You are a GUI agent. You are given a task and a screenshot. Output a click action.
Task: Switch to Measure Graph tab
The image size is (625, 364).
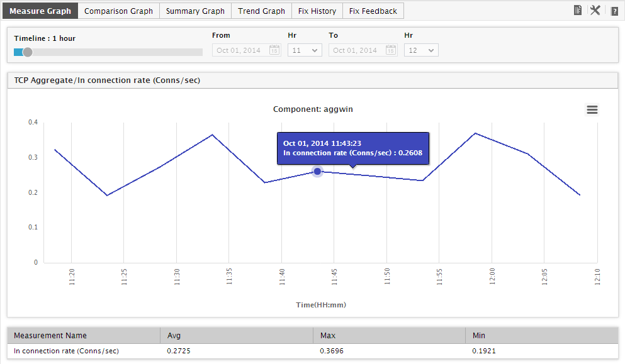[x=40, y=11]
